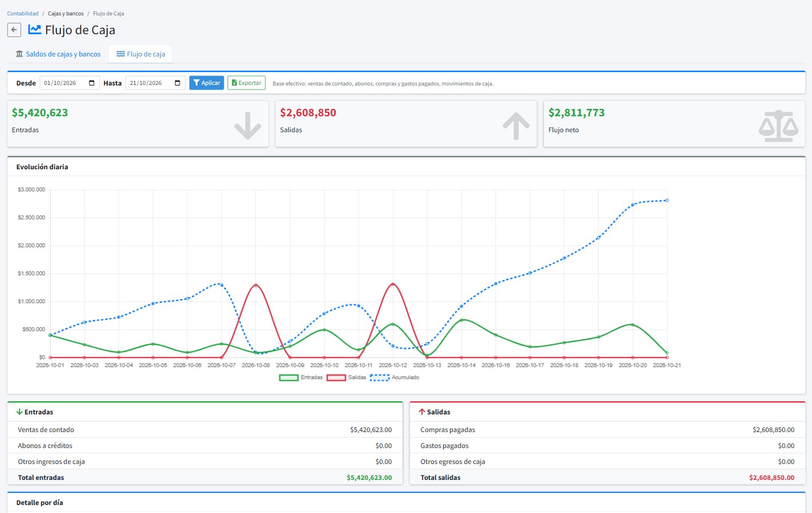
Task: Open calendar picker in Hasta date field
Action: pos(177,83)
